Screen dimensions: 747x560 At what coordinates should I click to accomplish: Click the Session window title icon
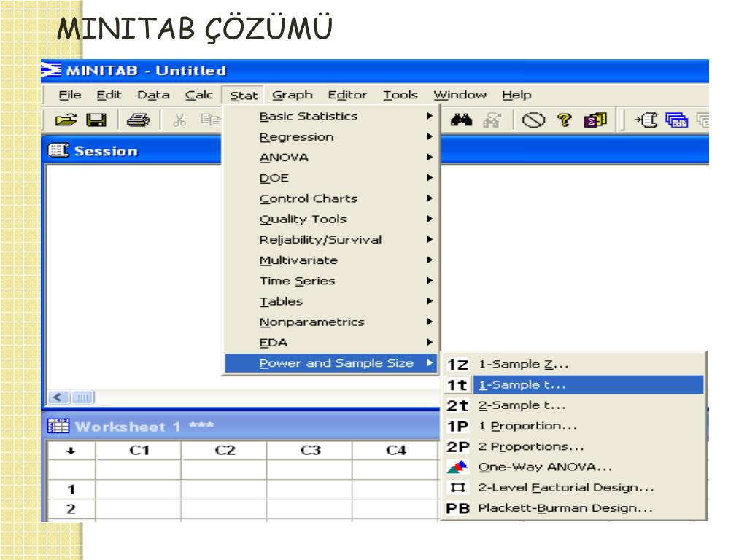(x=58, y=150)
